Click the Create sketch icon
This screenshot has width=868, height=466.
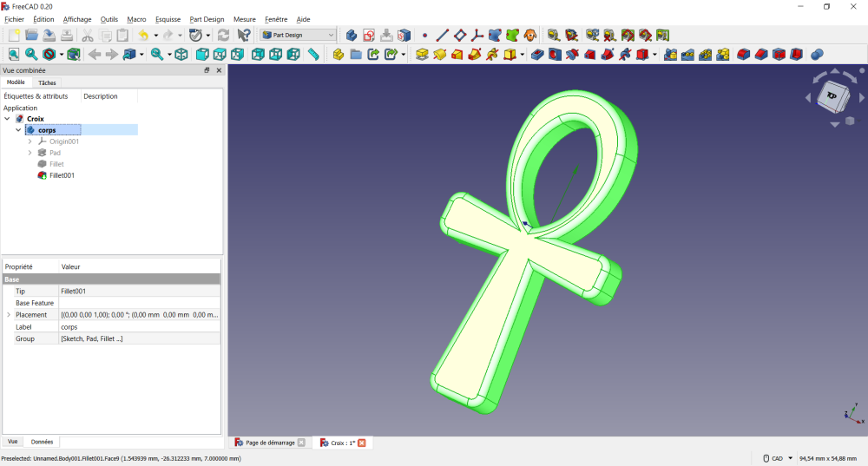click(369, 35)
